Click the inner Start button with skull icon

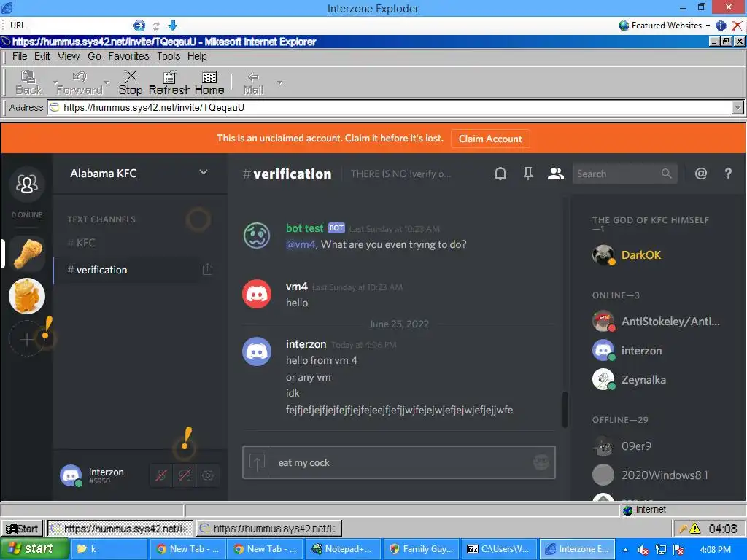(x=23, y=529)
